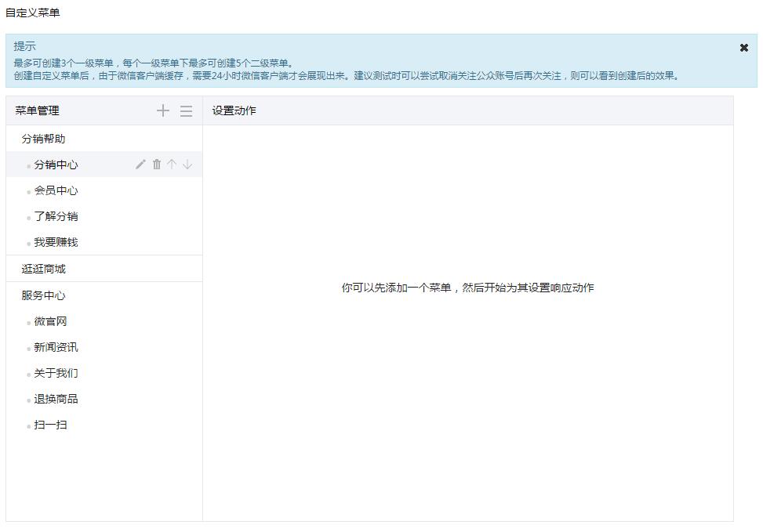
Task: Select the 分销帮助 top-level menu
Action: [x=44, y=139]
